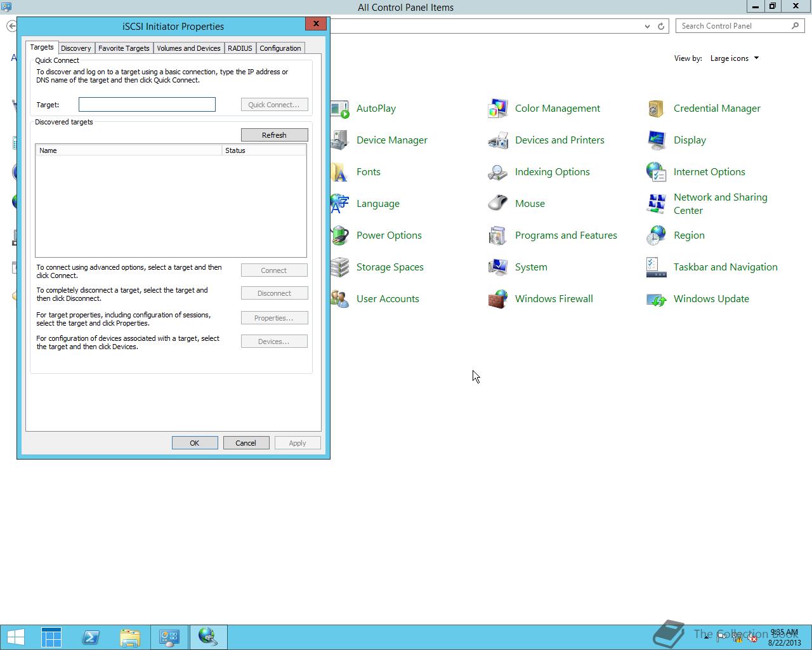The width and height of the screenshot is (812, 650).
Task: Open the Volumes and Devices tab
Action: click(x=188, y=48)
